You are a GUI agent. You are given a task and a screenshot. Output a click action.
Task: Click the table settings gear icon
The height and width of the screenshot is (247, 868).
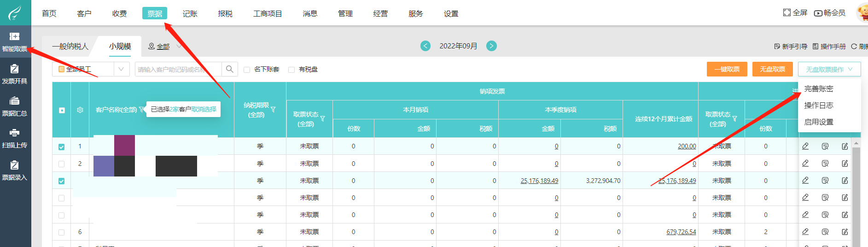(80, 110)
